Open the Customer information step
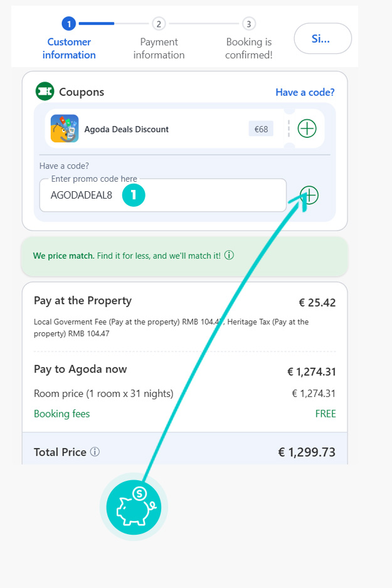This screenshot has height=588, width=392. tap(69, 48)
